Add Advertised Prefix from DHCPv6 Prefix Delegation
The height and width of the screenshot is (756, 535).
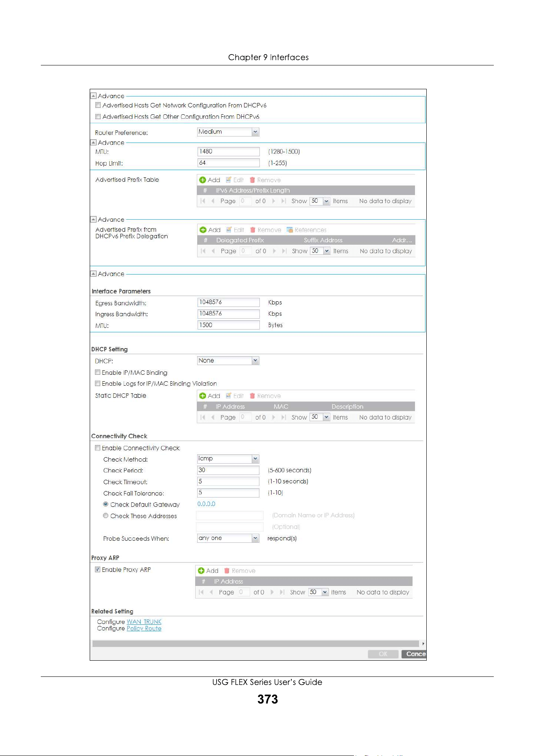pyautogui.click(x=210, y=230)
